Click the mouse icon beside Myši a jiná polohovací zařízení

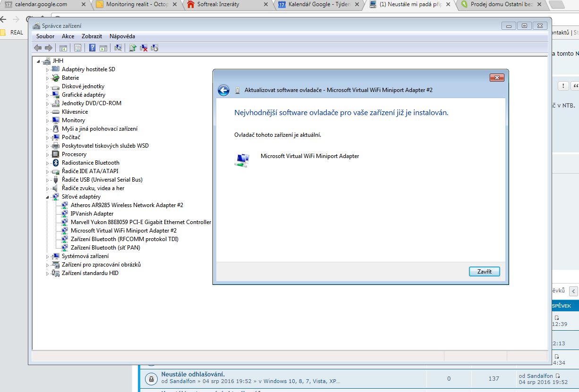tap(56, 129)
